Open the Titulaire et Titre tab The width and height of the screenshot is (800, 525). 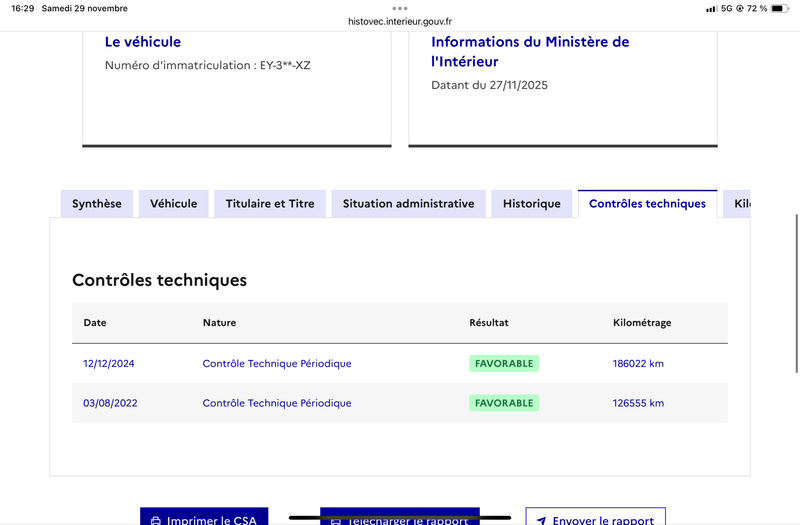[x=270, y=204]
